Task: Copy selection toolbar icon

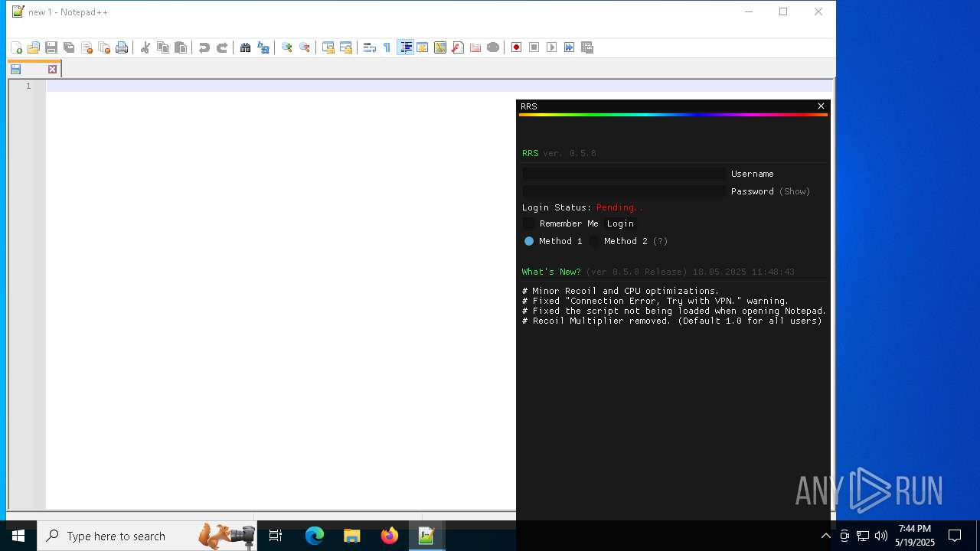Action: click(x=163, y=47)
